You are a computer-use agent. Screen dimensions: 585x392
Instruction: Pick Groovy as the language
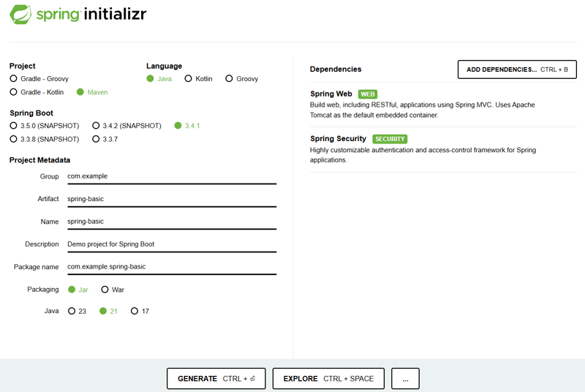coord(229,78)
